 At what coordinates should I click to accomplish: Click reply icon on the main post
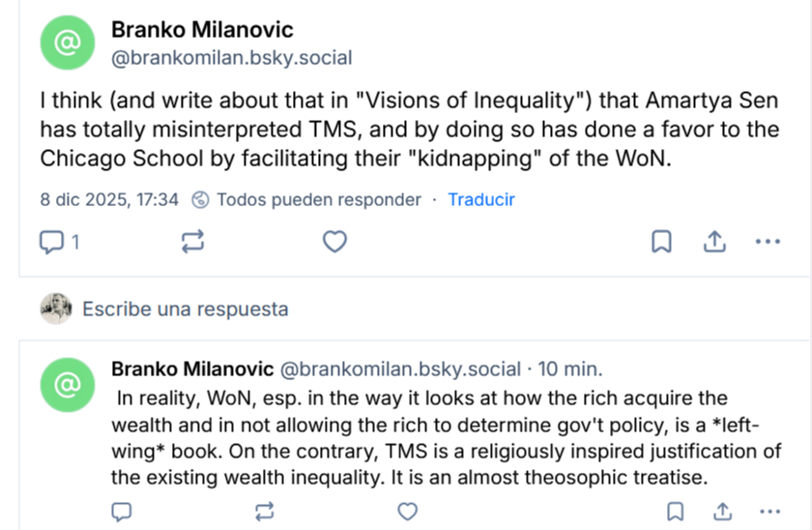coord(50,242)
